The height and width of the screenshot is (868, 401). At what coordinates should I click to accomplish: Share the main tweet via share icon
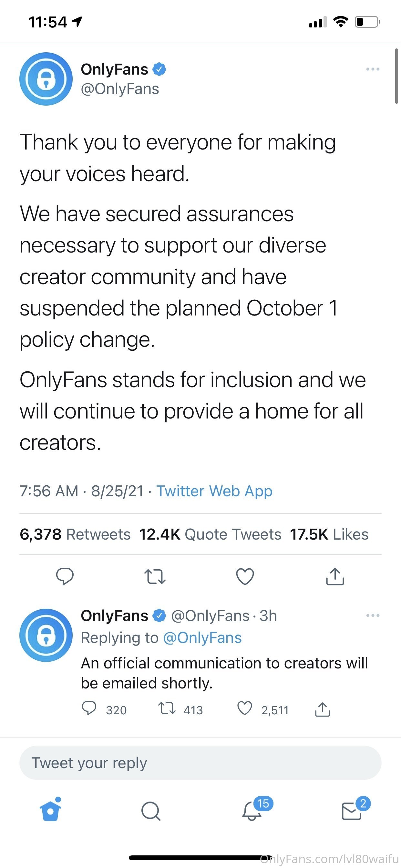click(x=335, y=576)
